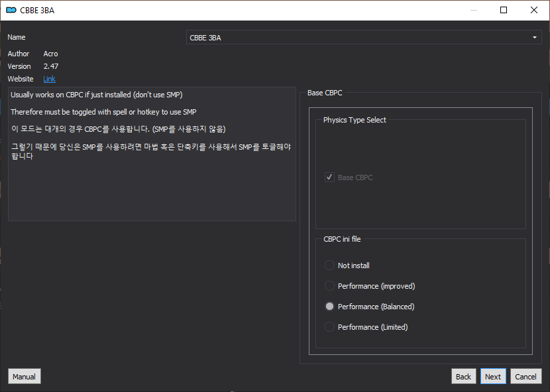
Task: Click the Back button
Action: 463,376
